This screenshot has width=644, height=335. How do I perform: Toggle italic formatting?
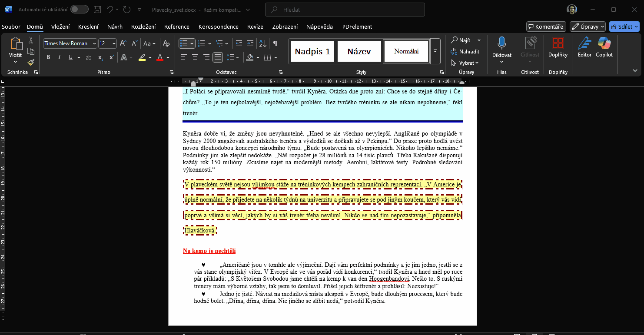(x=59, y=57)
